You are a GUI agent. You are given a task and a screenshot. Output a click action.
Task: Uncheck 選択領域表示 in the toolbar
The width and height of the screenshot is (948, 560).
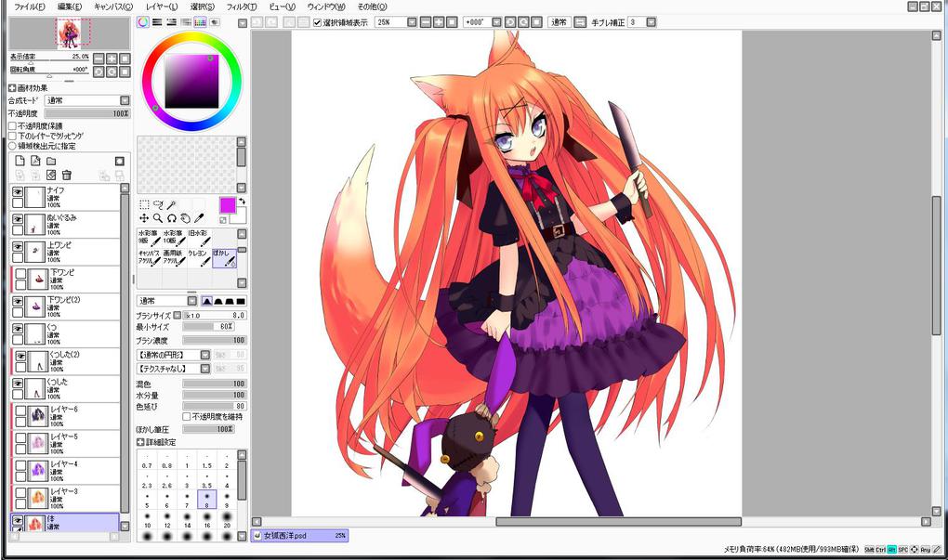click(318, 22)
